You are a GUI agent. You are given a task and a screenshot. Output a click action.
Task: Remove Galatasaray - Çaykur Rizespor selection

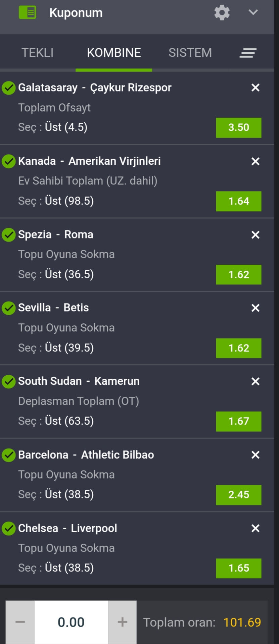point(255,88)
